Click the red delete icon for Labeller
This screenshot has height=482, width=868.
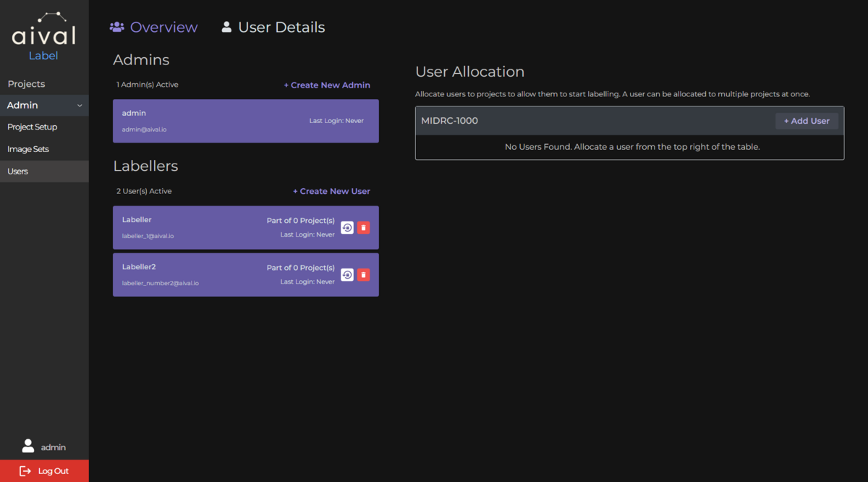pos(364,228)
